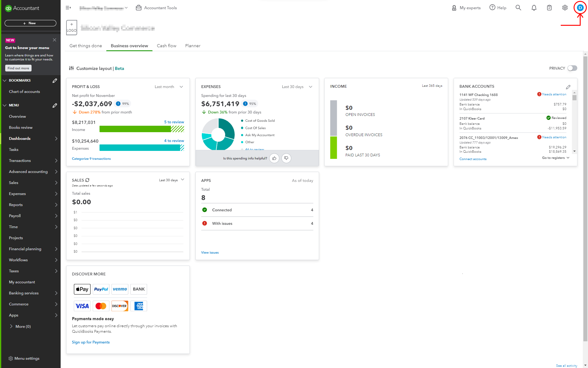Edit bookmarks with pencil icon
This screenshot has width=588, height=368.
pyautogui.click(x=55, y=80)
